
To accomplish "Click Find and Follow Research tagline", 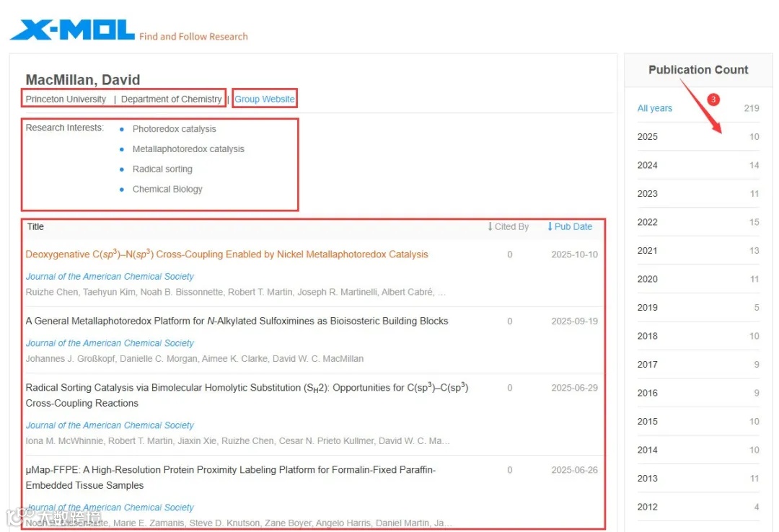I will point(193,36).
